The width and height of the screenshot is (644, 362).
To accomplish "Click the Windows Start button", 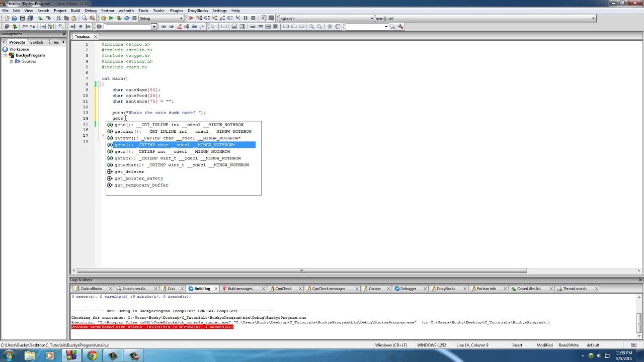I will point(9,355).
